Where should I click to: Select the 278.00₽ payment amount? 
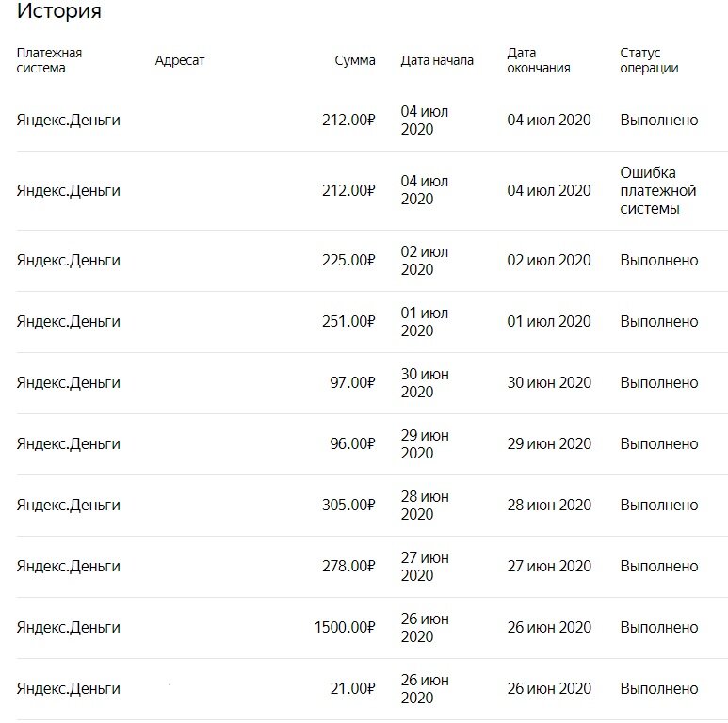[348, 566]
